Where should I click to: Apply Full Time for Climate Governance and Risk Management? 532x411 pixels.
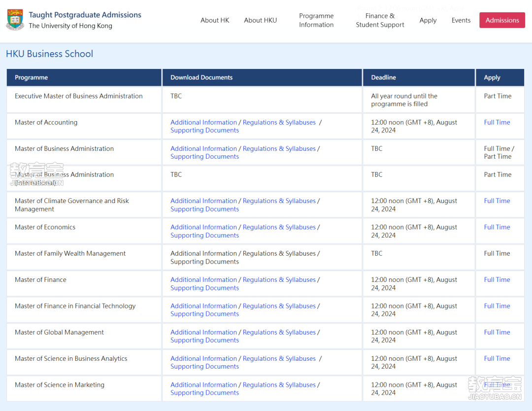[x=497, y=201]
